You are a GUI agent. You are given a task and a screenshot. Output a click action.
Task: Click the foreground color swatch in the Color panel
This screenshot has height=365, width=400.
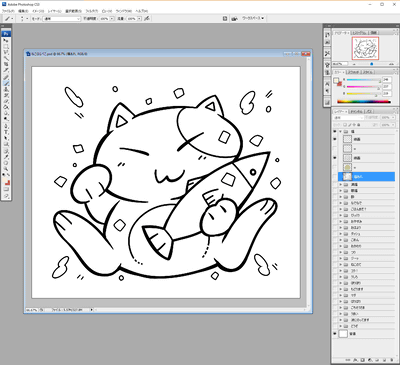coord(336,80)
